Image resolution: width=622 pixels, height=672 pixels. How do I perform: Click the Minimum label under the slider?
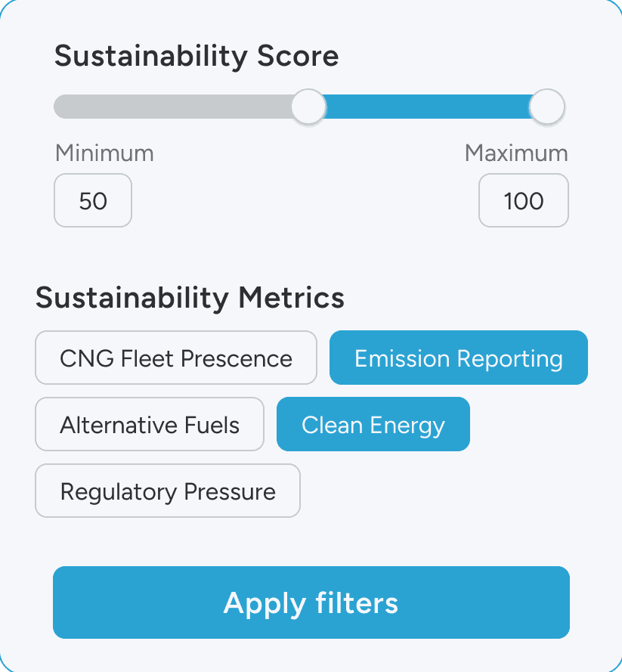(104, 153)
